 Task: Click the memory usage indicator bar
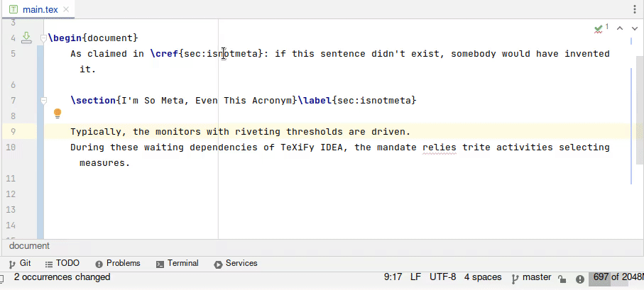coord(616,277)
